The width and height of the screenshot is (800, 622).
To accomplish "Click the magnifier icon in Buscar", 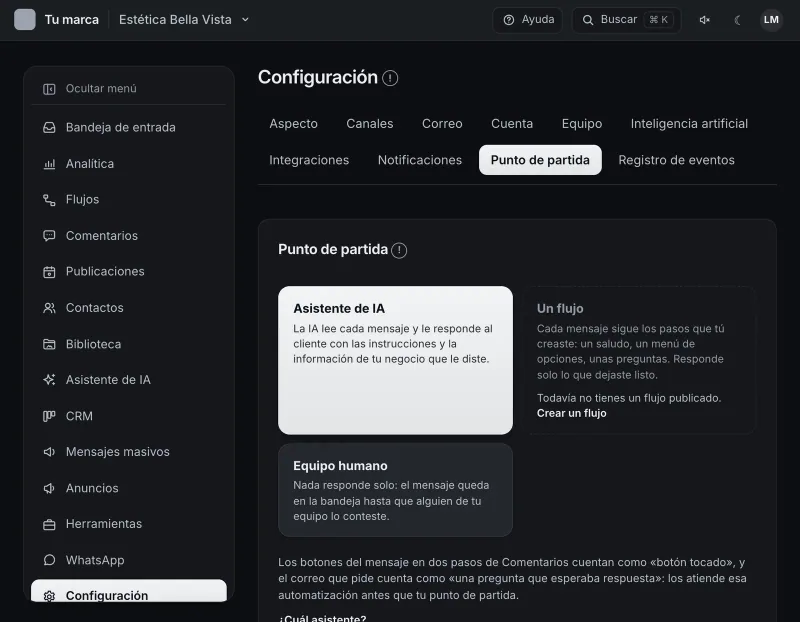I will [588, 20].
